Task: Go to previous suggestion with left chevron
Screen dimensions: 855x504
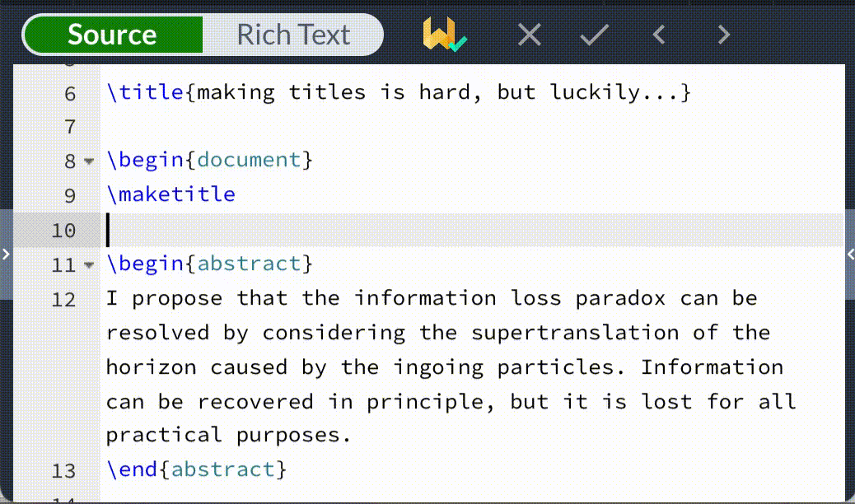Action: [658, 35]
